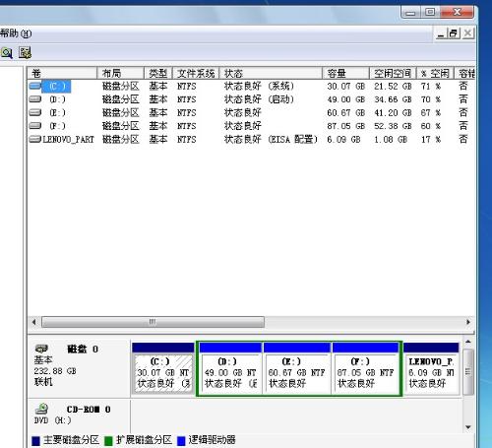Viewport: 492px width, 448px height.
Task: Click the 49.00 GB capacity cell
Action: point(346,99)
